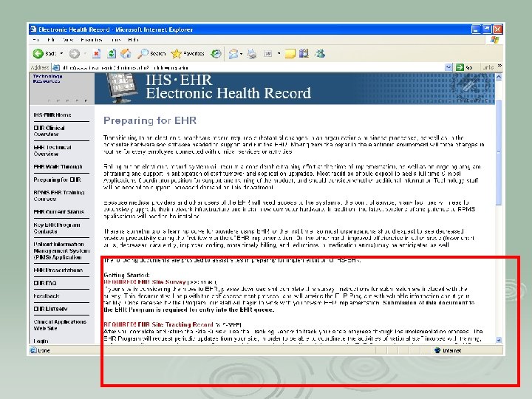Open Patient Information Management System link
The height and width of the screenshot is (399, 532).
click(61, 250)
